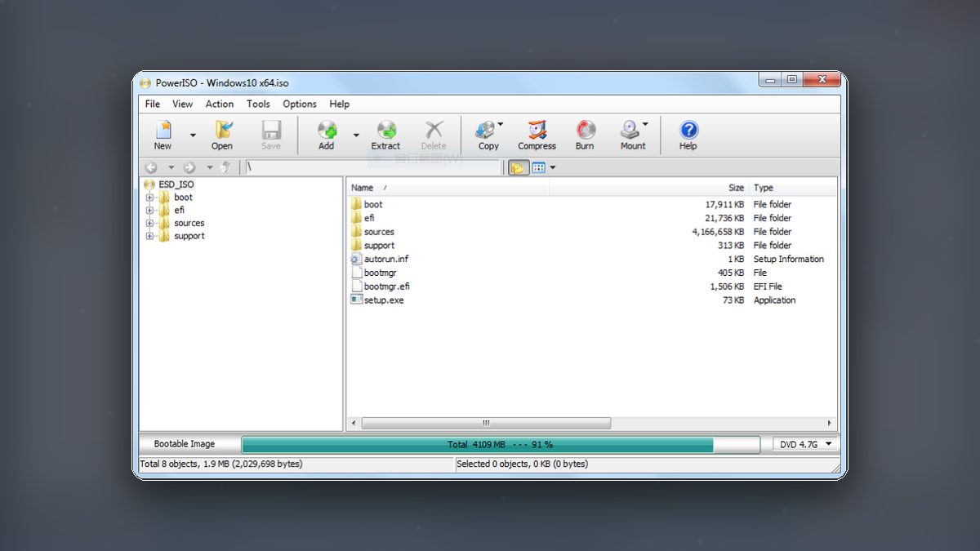Click the Bootable Image status label

(185, 444)
